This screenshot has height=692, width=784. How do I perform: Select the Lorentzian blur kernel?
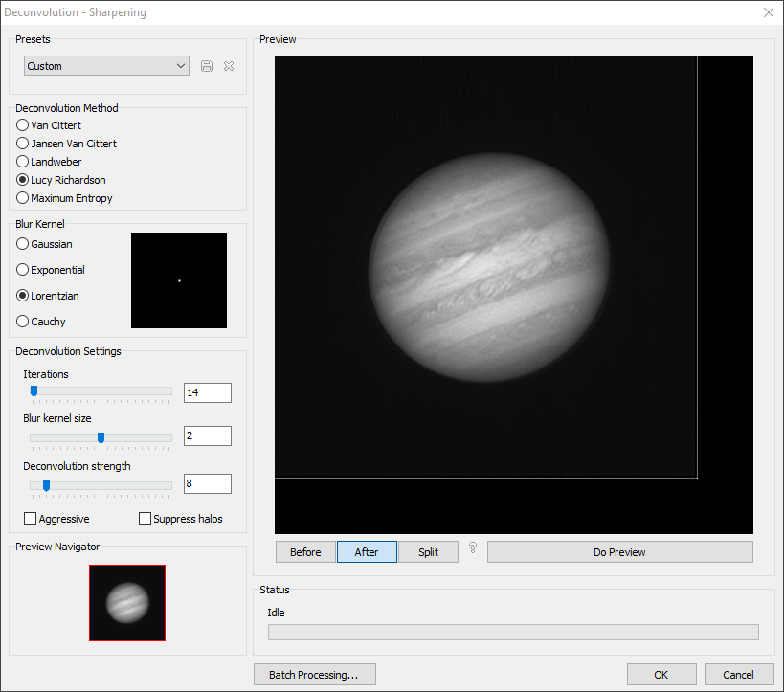click(x=48, y=296)
